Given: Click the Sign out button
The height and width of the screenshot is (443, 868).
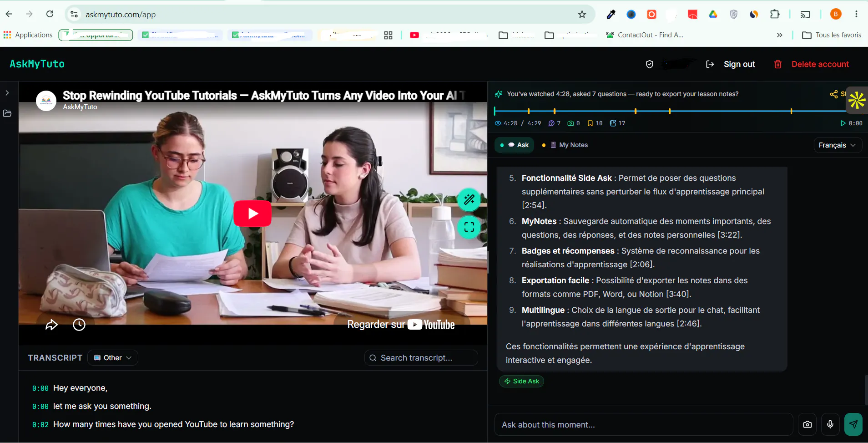Looking at the screenshot, I should (731, 64).
